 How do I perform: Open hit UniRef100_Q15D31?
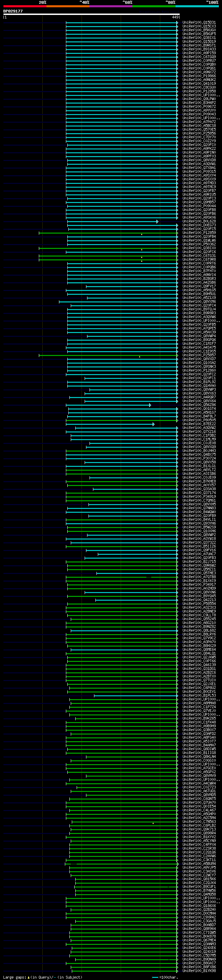[199, 23]
